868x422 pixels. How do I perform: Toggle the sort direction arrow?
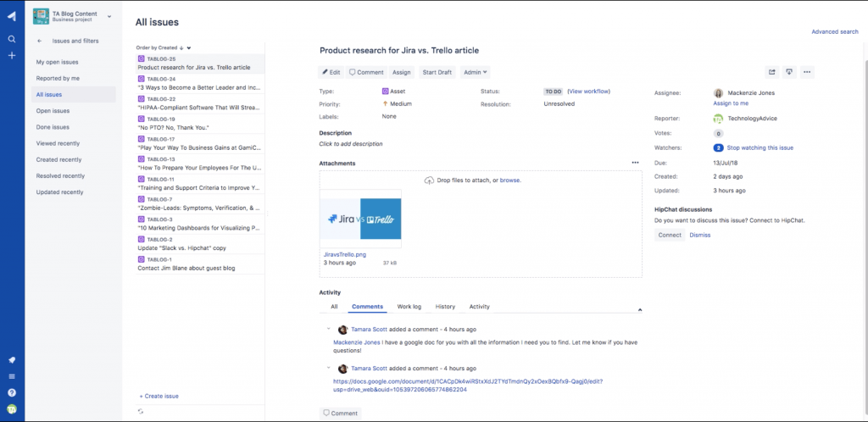click(x=181, y=48)
